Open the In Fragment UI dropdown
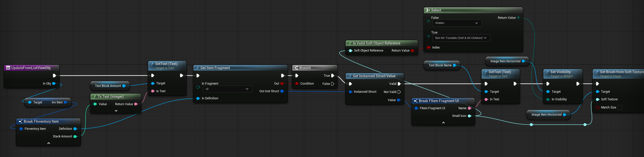Viewport: 644px width, 157px height. click(227, 89)
